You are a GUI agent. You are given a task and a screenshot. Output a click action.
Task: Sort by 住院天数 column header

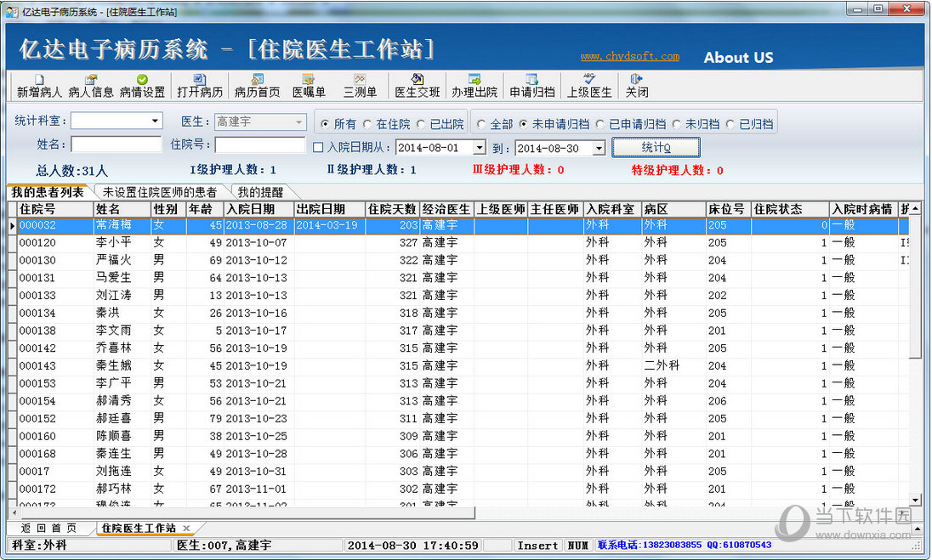392,209
